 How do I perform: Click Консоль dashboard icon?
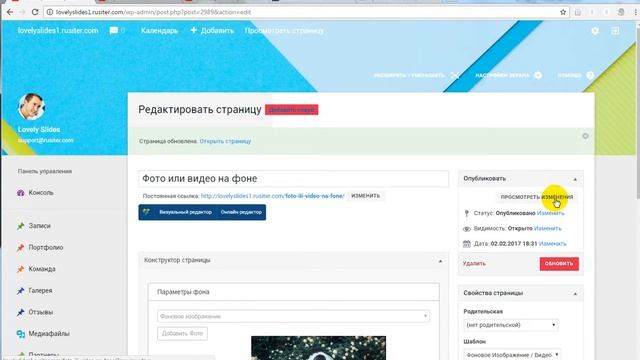coord(21,193)
